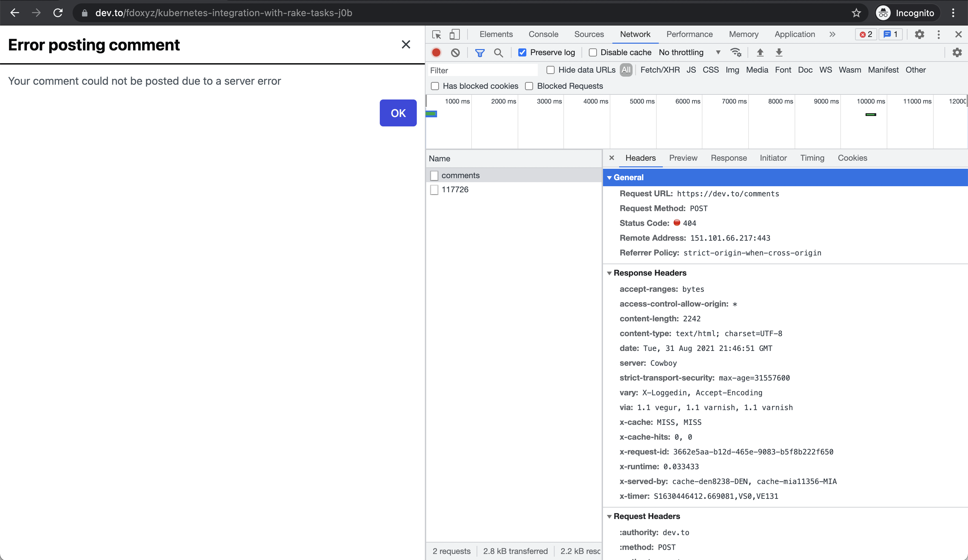Viewport: 968px width, 560px height.
Task: Switch to the Console panel
Action: click(x=543, y=35)
